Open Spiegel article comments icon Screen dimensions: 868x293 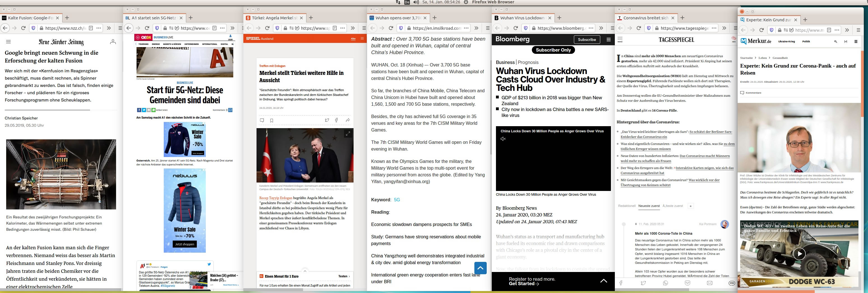(262, 120)
